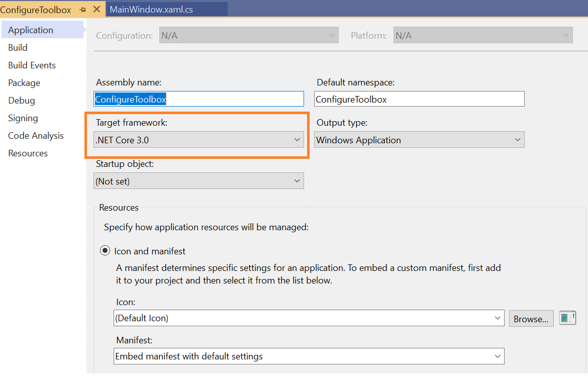
Task: Open the Output type dropdown
Action: click(x=419, y=140)
